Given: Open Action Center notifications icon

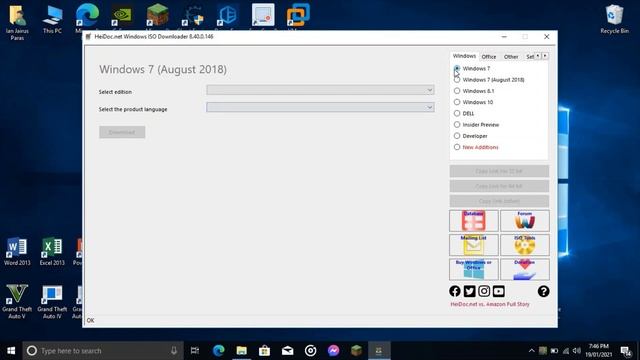Looking at the screenshot, I should 626,351.
